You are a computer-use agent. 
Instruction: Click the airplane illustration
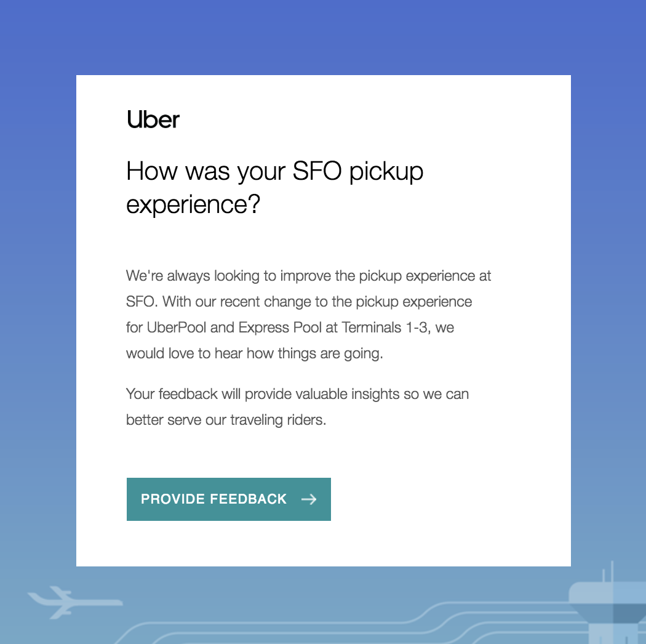[75, 602]
